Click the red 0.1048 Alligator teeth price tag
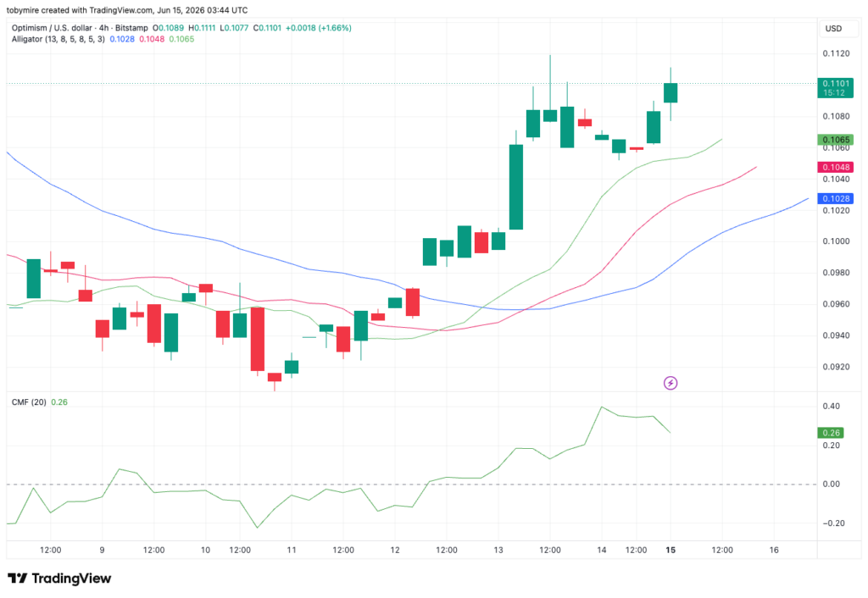 click(835, 167)
